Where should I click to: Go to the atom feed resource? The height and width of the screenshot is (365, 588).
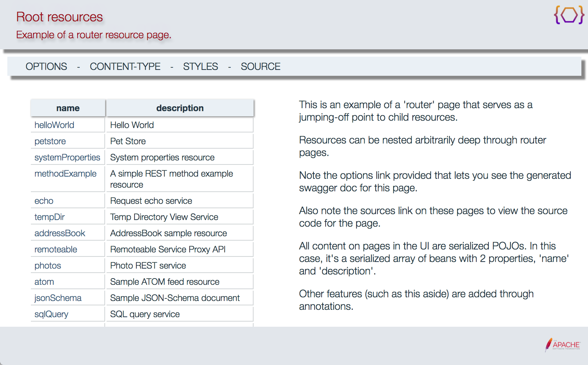click(44, 282)
